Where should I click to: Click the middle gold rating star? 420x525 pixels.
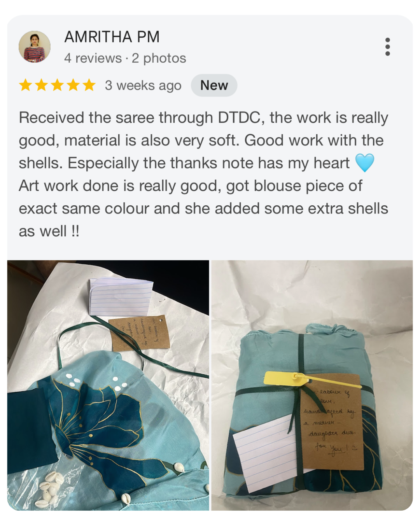pyautogui.click(x=58, y=85)
